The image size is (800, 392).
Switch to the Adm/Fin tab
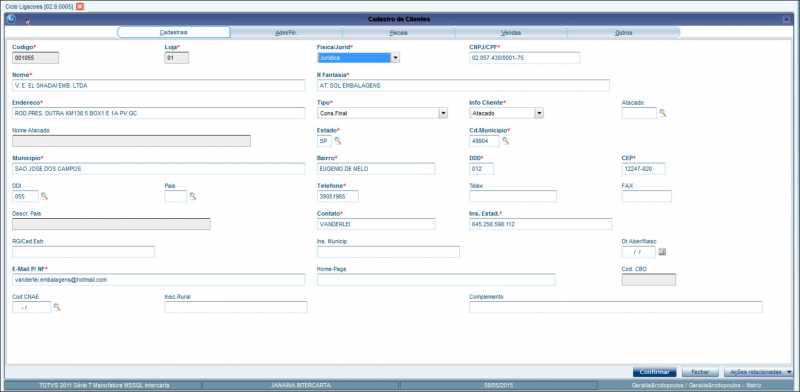click(286, 33)
